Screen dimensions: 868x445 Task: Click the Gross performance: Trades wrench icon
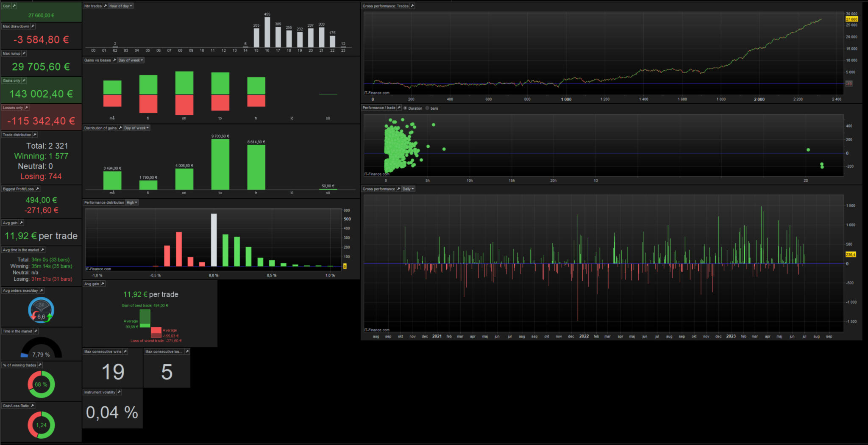coord(412,6)
